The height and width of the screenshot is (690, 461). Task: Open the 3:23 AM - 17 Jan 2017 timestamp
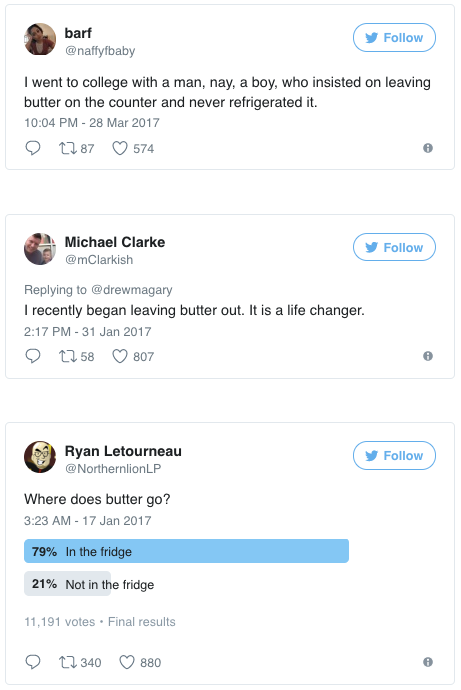(x=88, y=521)
